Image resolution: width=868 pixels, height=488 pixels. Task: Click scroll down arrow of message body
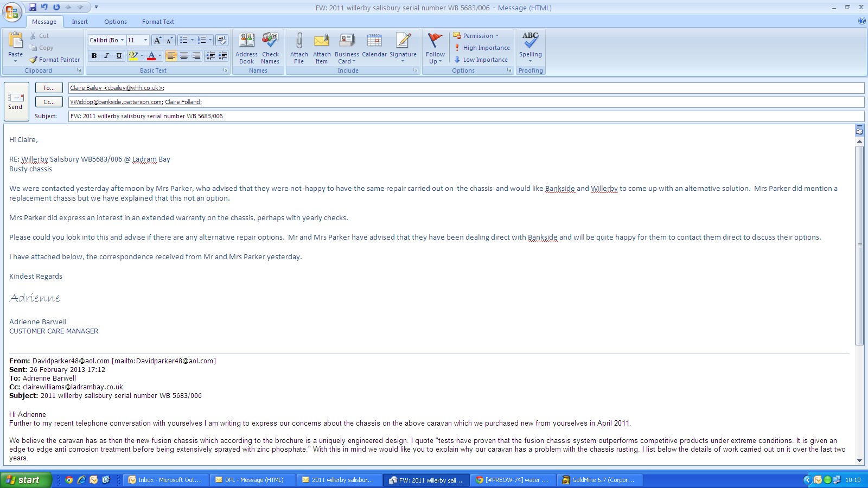point(859,460)
